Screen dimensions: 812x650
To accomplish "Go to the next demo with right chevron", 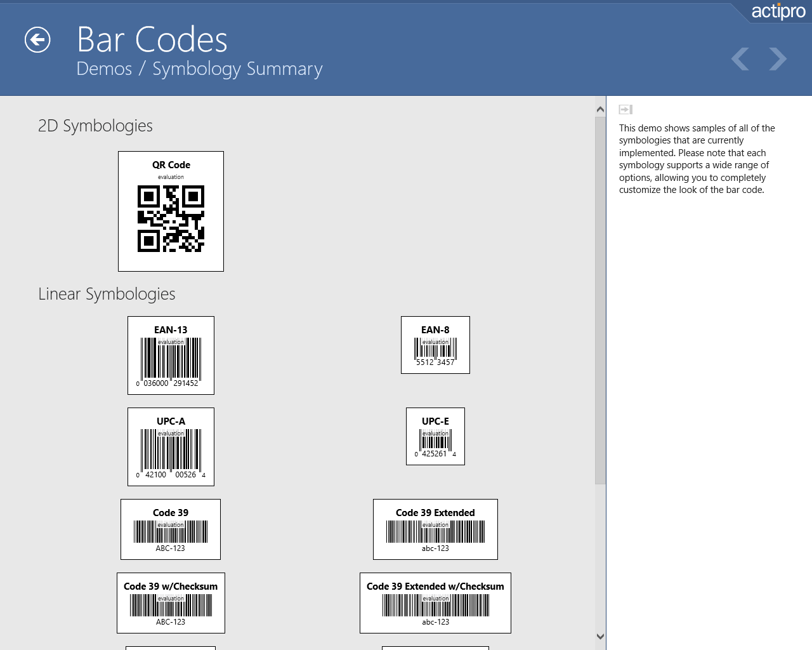I will [778, 59].
